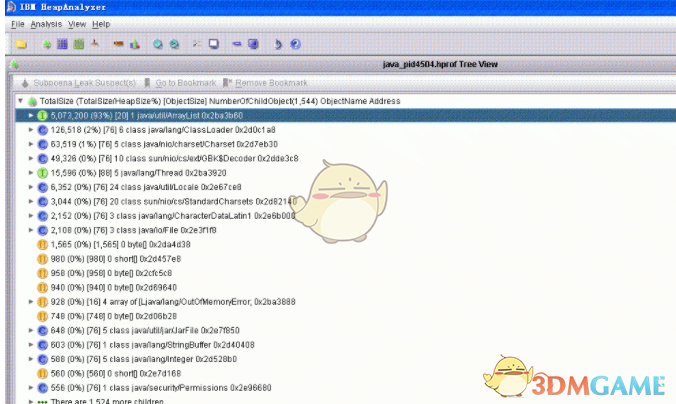Click the Remove Bookmark button

pyautogui.click(x=266, y=83)
